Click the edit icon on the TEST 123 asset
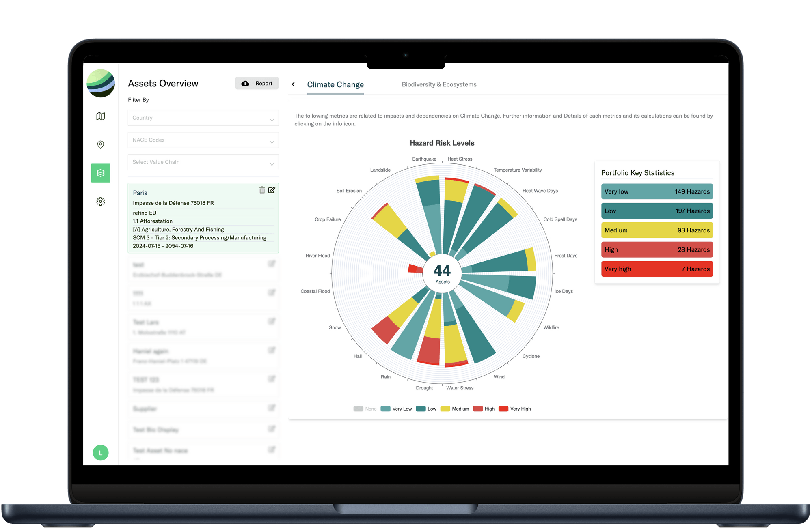Screen dimensions: 812x529 point(272,379)
